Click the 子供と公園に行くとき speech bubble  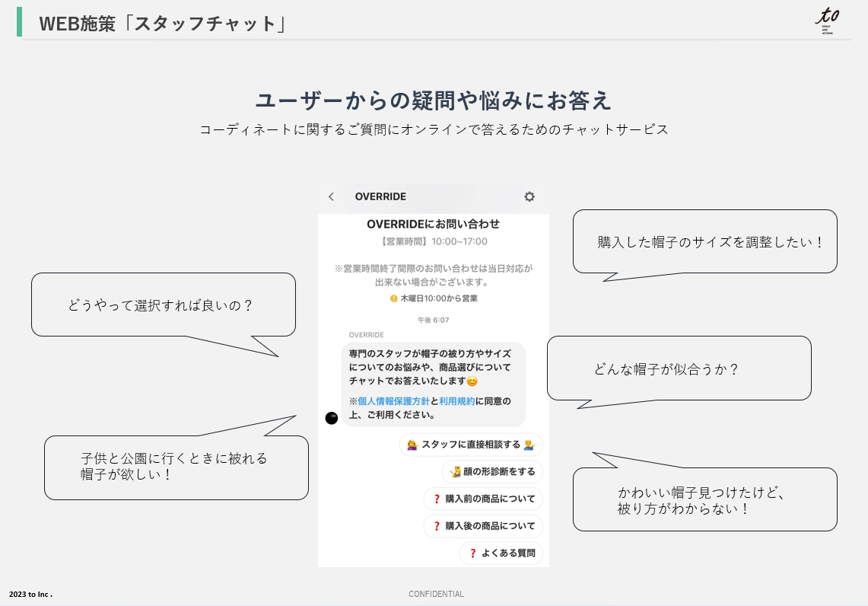pos(176,467)
